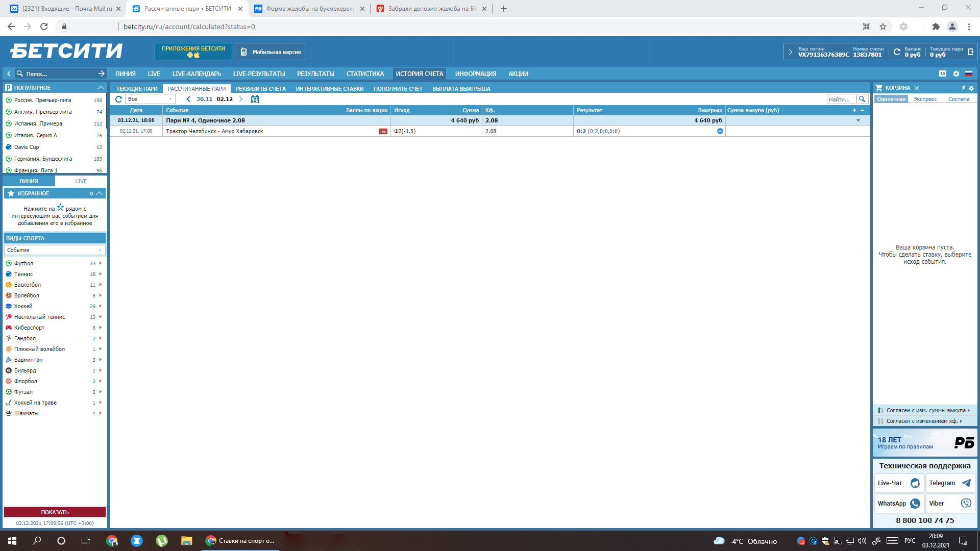Toggle Согласен с изменением кф. option
The width and height of the screenshot is (980, 551).
(x=921, y=421)
